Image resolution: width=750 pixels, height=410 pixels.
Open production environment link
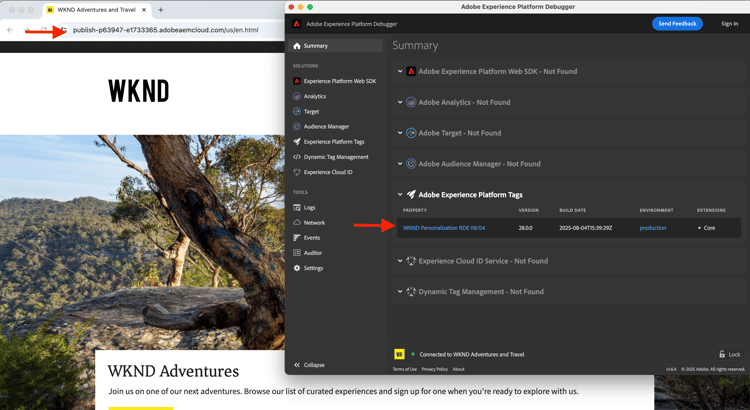pos(652,228)
